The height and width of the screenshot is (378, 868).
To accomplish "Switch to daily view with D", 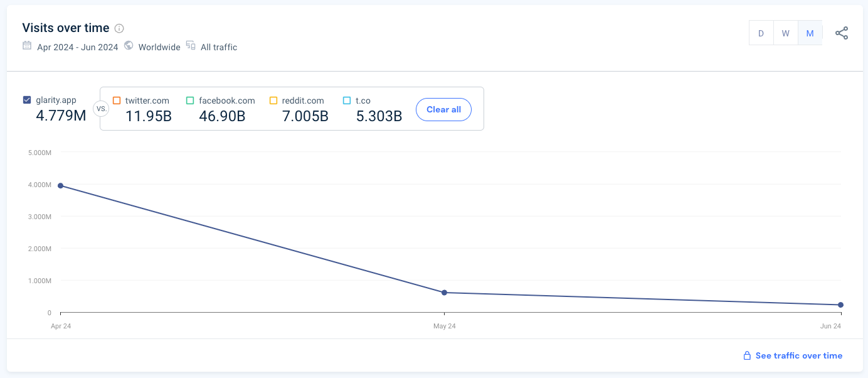I will point(761,33).
